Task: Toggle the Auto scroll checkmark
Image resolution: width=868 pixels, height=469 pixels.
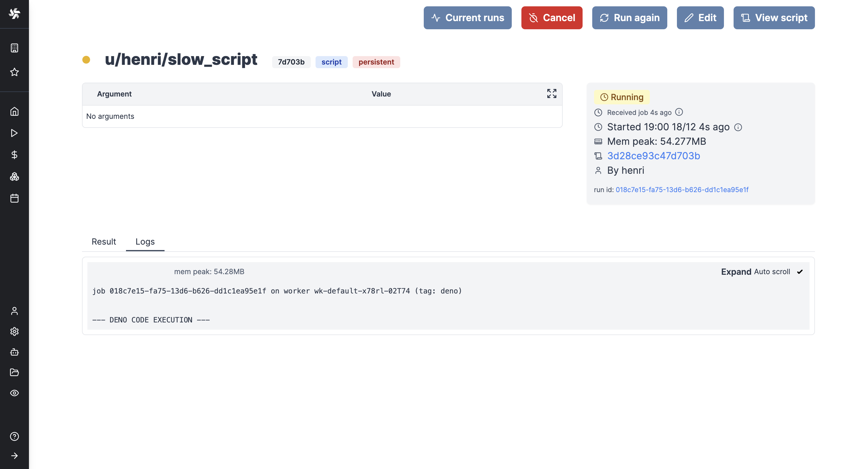Action: (800, 271)
